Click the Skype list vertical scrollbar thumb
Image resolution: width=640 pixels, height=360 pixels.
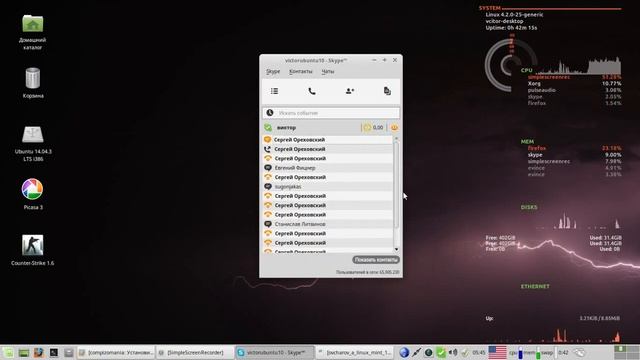[396, 185]
